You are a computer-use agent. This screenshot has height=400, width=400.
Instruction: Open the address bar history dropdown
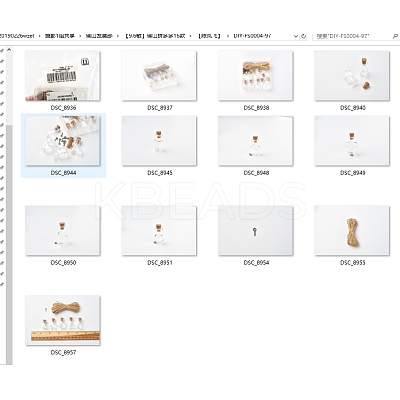pyautogui.click(x=296, y=36)
